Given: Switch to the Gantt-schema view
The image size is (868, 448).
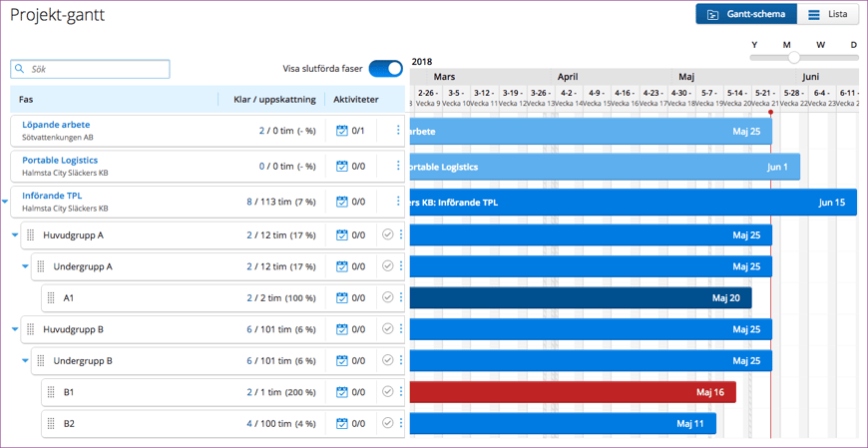Looking at the screenshot, I should pyautogui.click(x=745, y=15).
